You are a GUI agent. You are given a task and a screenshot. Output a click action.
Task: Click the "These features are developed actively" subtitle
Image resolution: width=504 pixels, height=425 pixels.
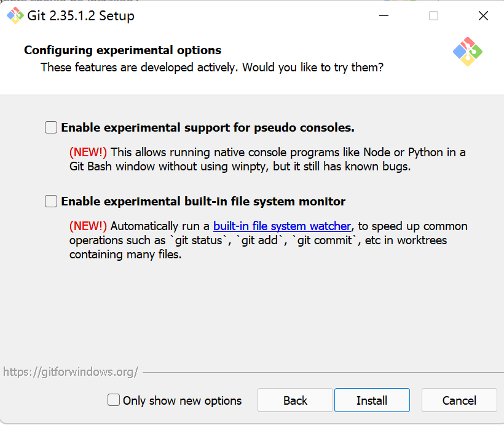212,67
